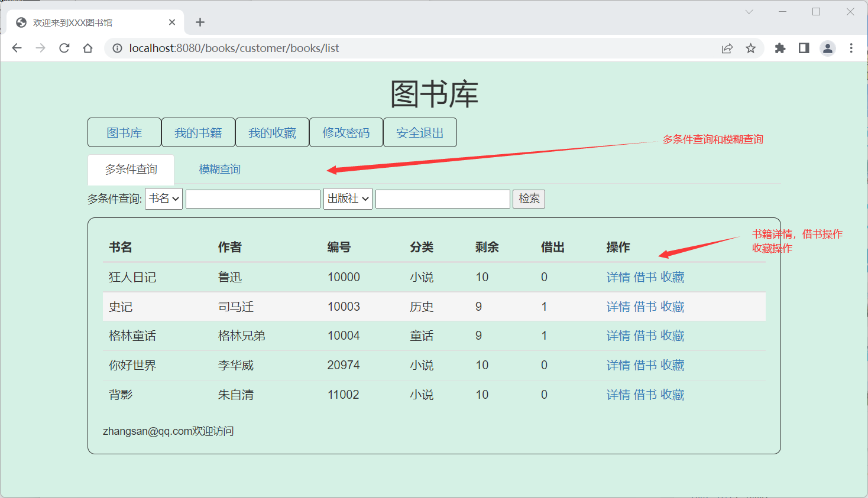
Task: Bookmark this page with the star
Action: 751,48
